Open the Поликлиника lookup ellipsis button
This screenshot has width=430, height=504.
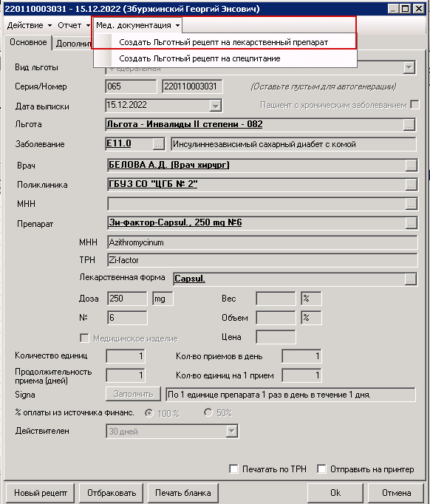pyautogui.click(x=411, y=185)
